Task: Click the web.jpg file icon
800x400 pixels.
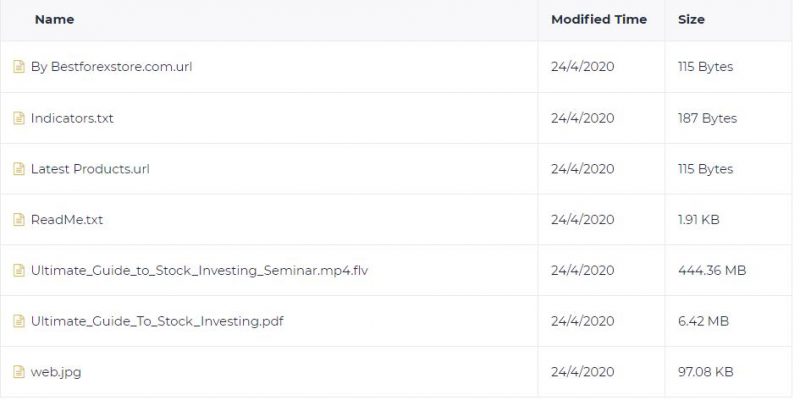Action: (19, 372)
